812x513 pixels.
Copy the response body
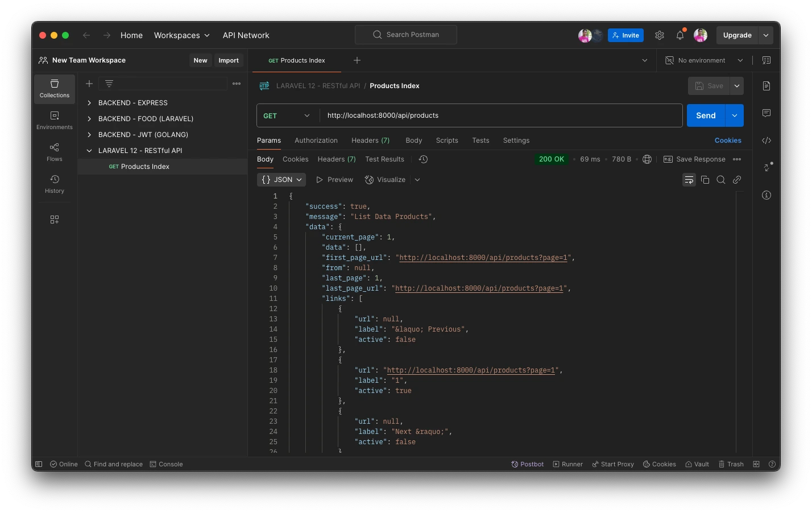[x=705, y=180]
